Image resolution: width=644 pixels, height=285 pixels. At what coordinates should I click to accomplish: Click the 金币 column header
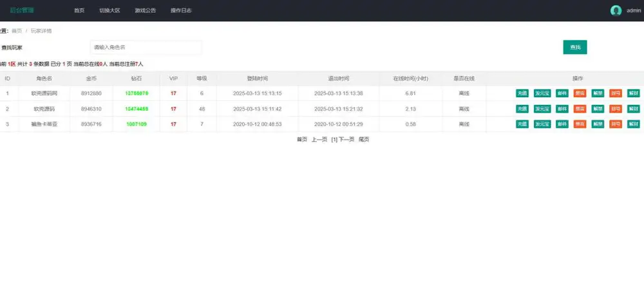click(91, 78)
